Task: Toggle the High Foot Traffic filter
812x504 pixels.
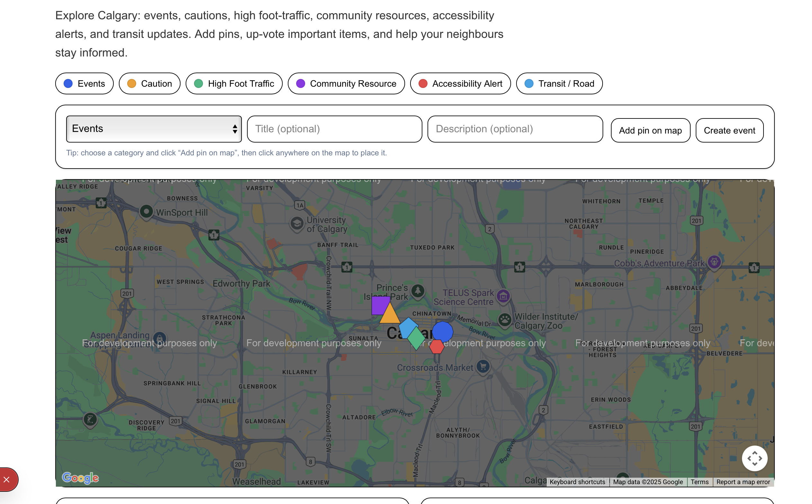Action: [x=235, y=84]
